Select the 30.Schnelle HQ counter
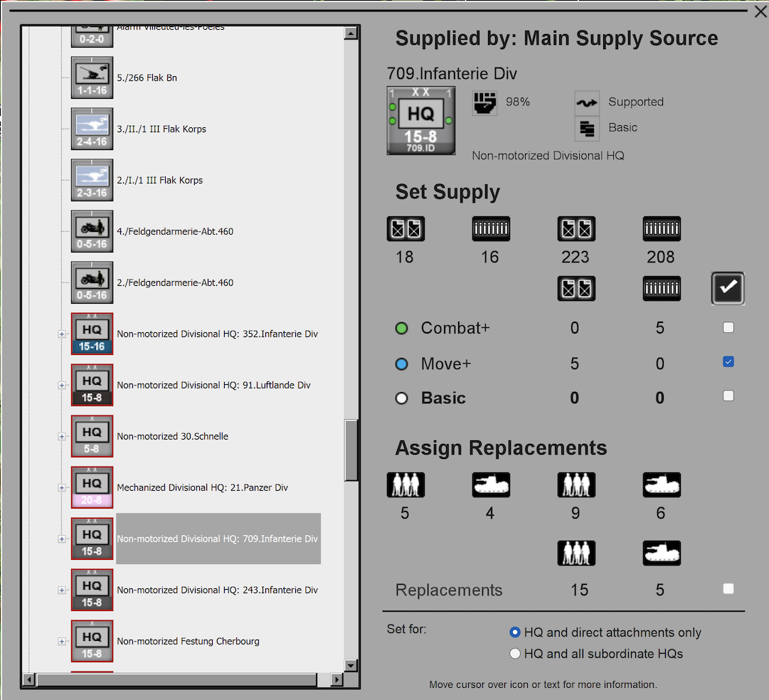The height and width of the screenshot is (700, 769). coord(92,436)
